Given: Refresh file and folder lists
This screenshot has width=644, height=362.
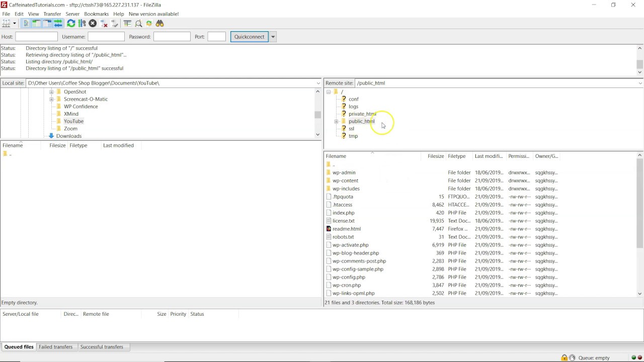Looking at the screenshot, I should [71, 23].
